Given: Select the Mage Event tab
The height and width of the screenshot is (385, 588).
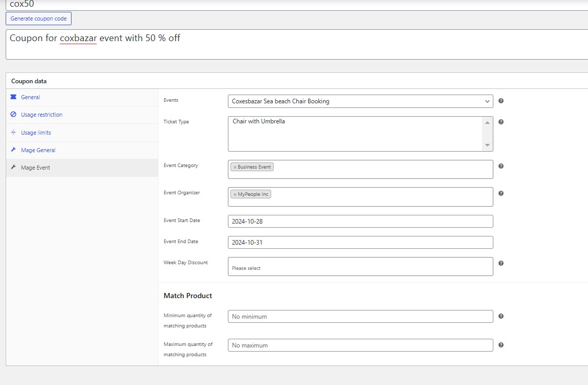Looking at the screenshot, I should (82, 168).
